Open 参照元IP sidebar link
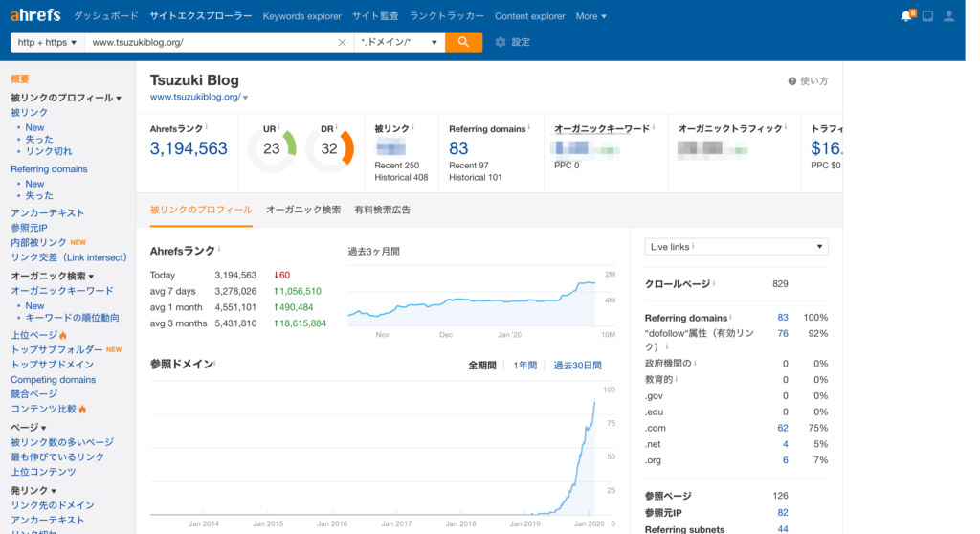 (29, 228)
